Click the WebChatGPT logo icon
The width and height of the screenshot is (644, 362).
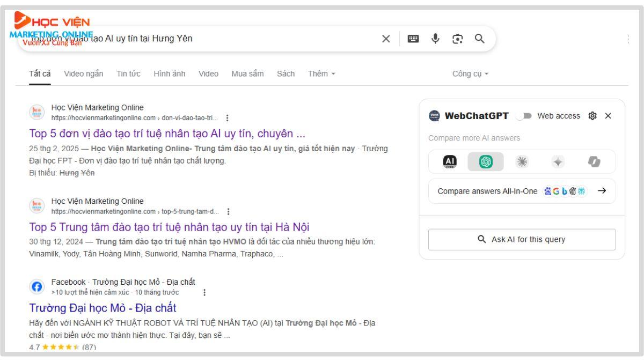coord(434,116)
